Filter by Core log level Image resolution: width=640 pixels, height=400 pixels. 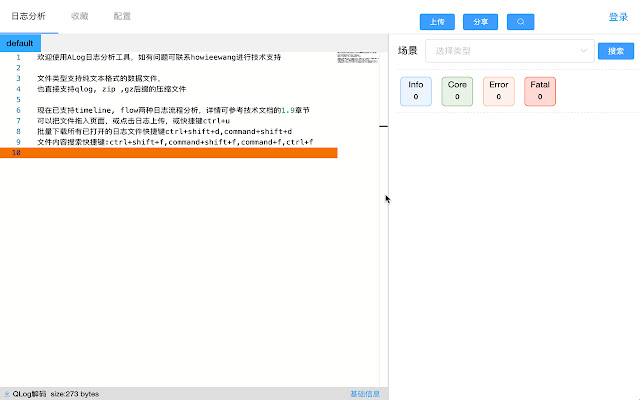click(457, 91)
